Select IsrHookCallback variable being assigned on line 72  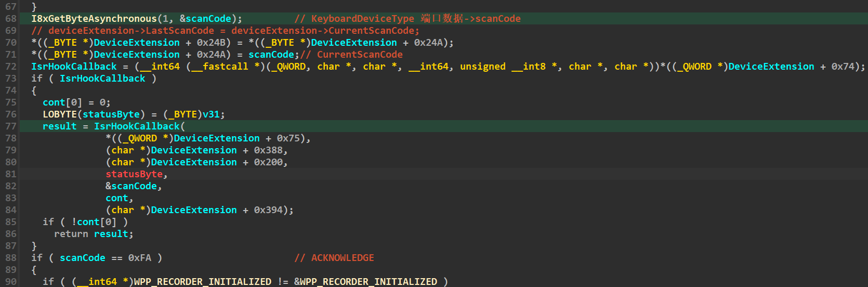[74, 67]
